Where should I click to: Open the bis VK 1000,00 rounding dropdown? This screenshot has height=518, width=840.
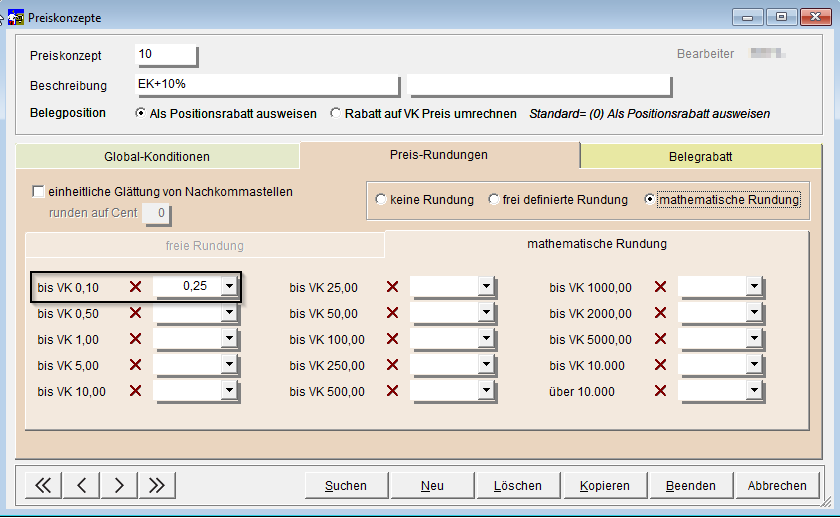[x=754, y=286]
